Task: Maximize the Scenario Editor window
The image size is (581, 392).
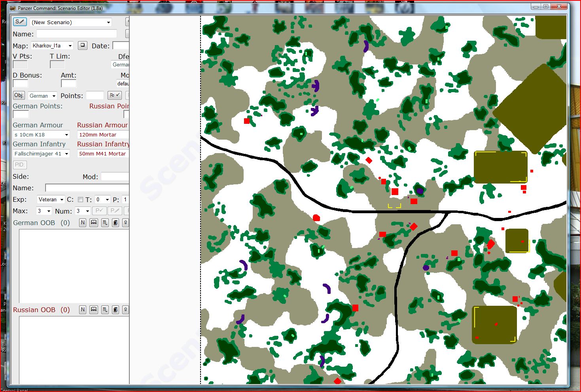Action: tap(546, 7)
